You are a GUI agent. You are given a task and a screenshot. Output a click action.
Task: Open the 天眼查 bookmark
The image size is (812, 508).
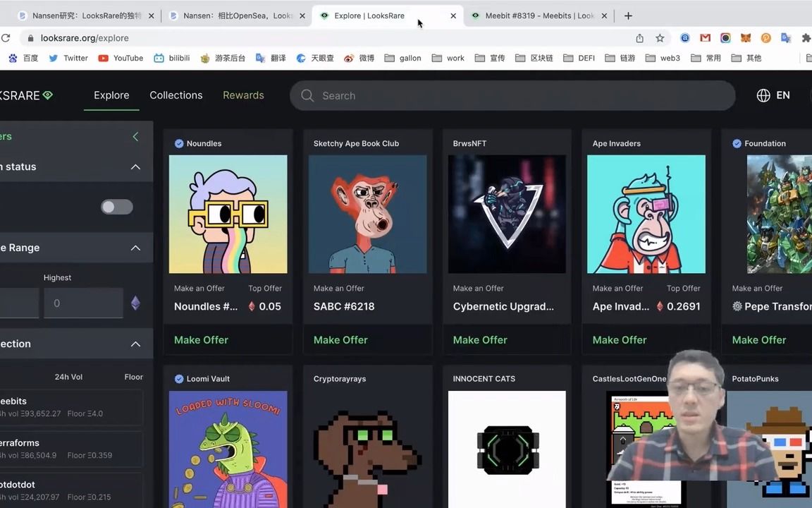[x=315, y=58]
